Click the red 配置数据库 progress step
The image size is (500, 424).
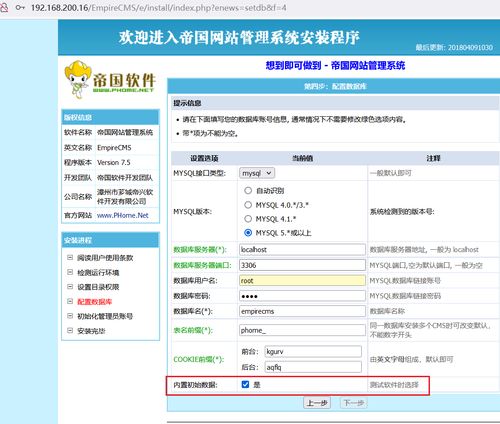[x=95, y=302]
